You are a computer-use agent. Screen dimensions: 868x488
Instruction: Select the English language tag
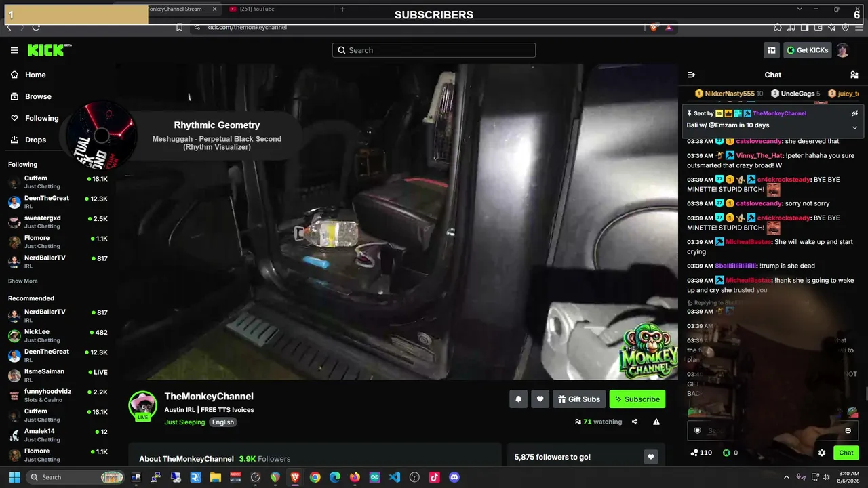[222, 422]
